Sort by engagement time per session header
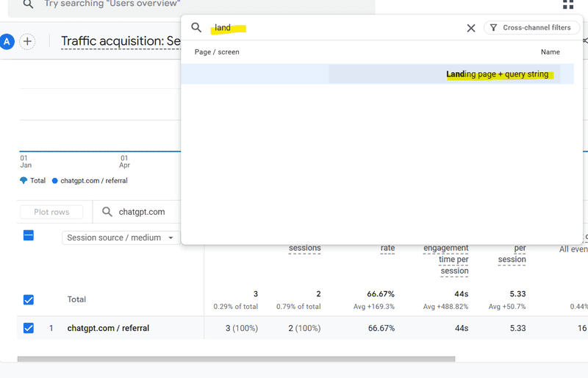The height and width of the screenshot is (378, 588). 446,260
